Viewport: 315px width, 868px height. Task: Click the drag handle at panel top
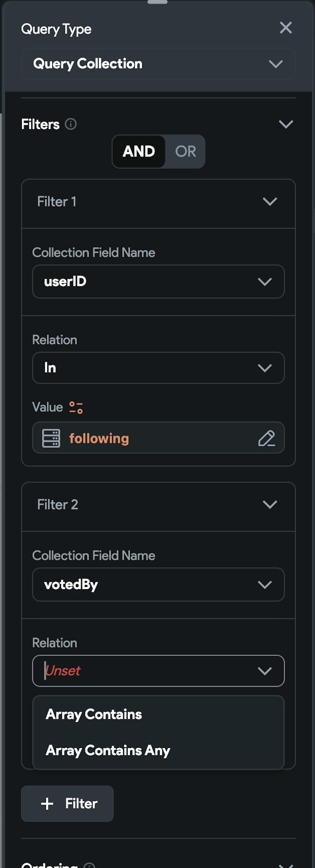(157, 2)
